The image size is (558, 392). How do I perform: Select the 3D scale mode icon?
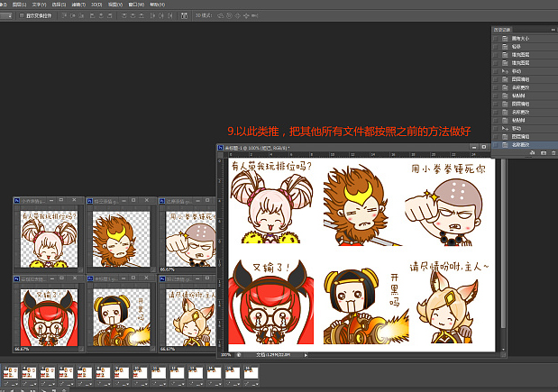coord(254,15)
